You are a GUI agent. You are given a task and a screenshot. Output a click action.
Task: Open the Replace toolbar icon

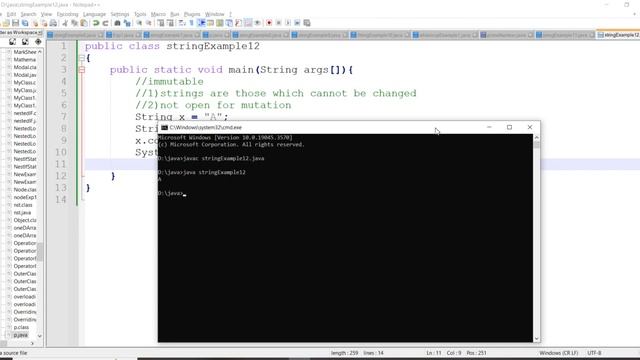pos(127,23)
